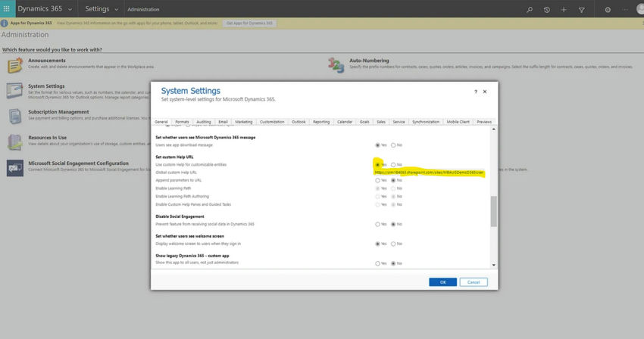Switch to the Formats tab
Viewport: 644px width, 339px height.
(x=182, y=122)
